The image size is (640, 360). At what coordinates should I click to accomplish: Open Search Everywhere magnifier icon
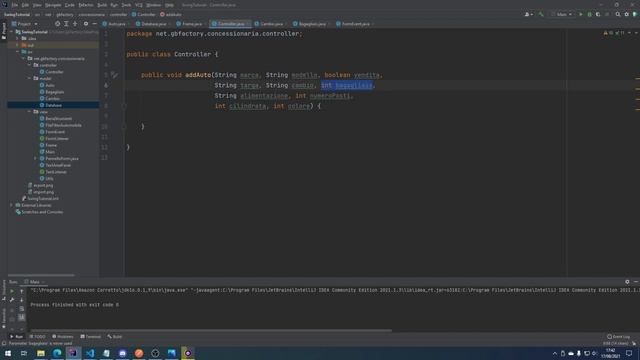pos(618,14)
